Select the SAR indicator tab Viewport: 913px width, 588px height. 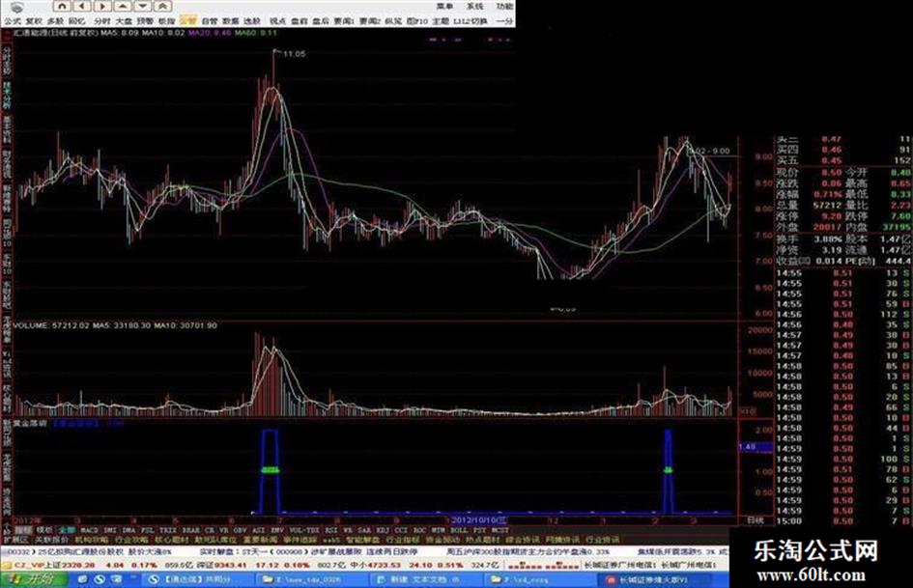(364, 530)
